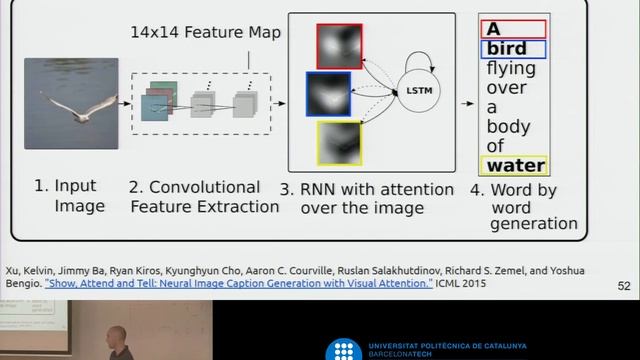Screen dimensions: 640x360
Task: Click the '14x14 Feature Map' label
Action: coord(205,32)
